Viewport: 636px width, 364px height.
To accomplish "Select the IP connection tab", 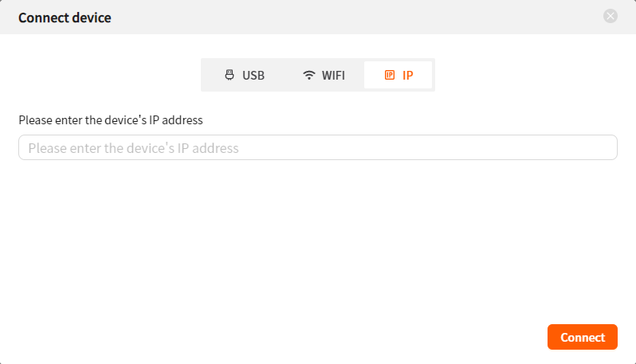I will coord(398,75).
